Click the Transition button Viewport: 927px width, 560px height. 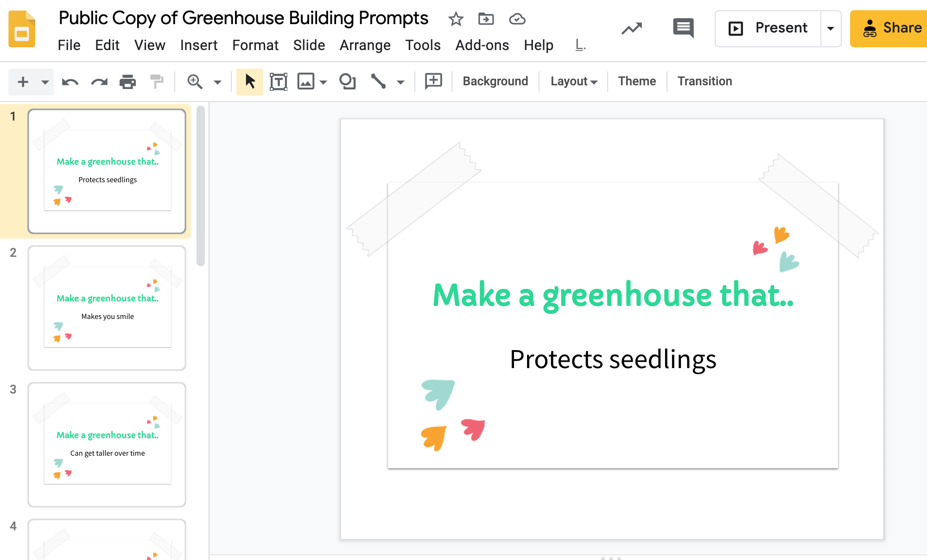(x=705, y=81)
